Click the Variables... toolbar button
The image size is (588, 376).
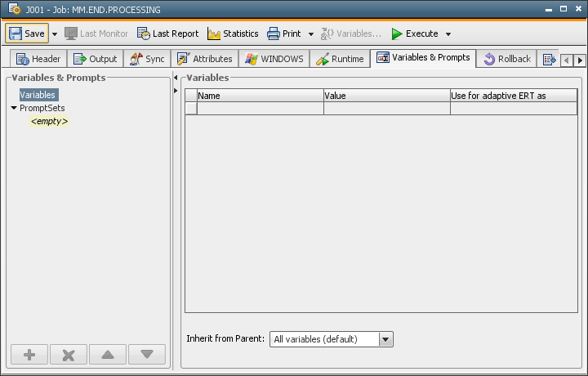tap(351, 34)
